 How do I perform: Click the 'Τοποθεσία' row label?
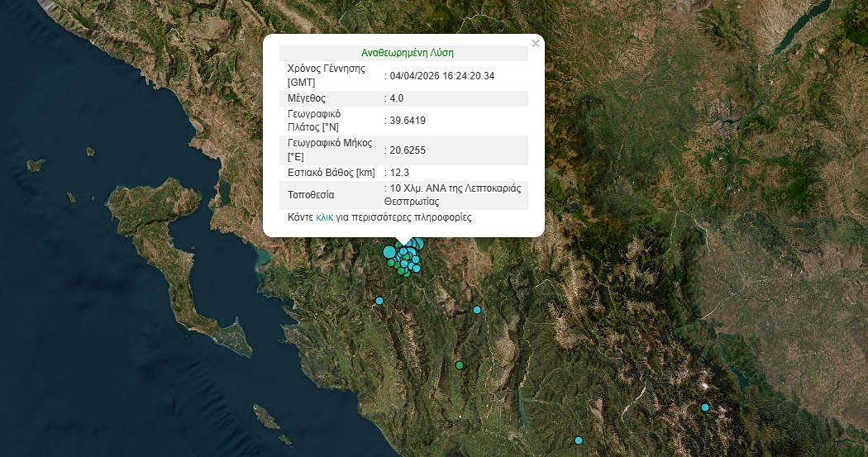[x=312, y=195]
